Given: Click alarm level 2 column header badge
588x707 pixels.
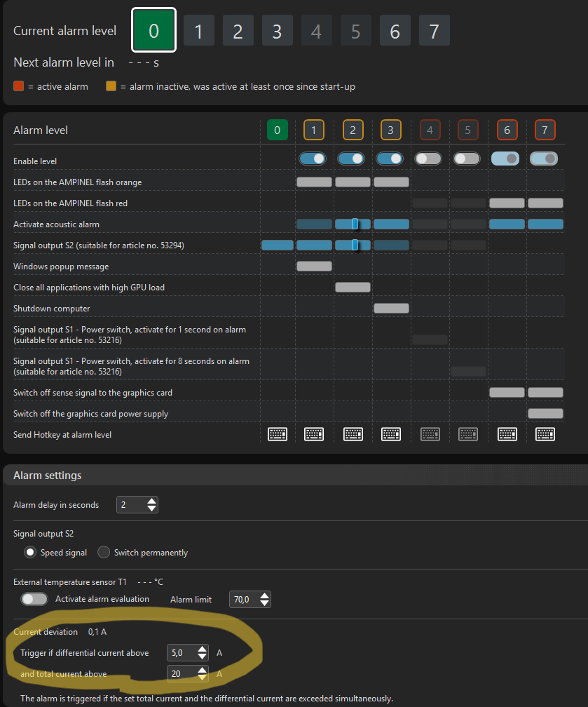Looking at the screenshot, I should [353, 130].
